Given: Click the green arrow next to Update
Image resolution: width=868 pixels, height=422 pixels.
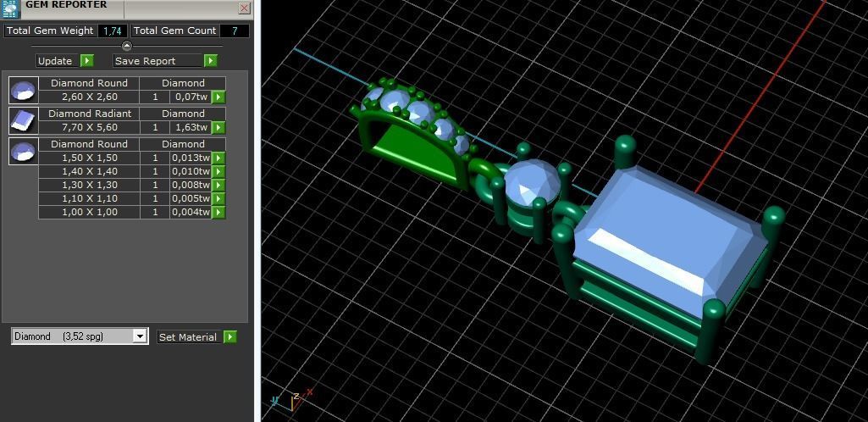Looking at the screenshot, I should 87,61.
